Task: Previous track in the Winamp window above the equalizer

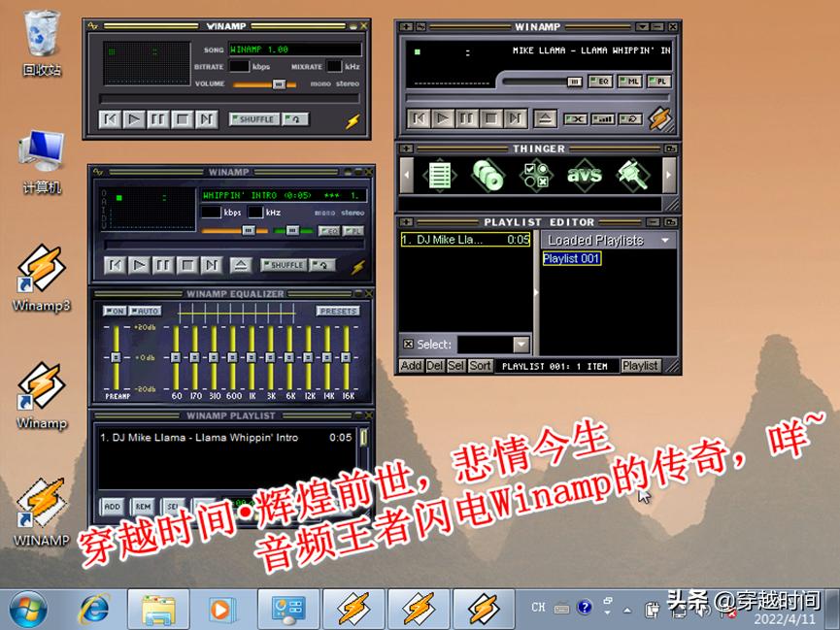Action: [116, 265]
